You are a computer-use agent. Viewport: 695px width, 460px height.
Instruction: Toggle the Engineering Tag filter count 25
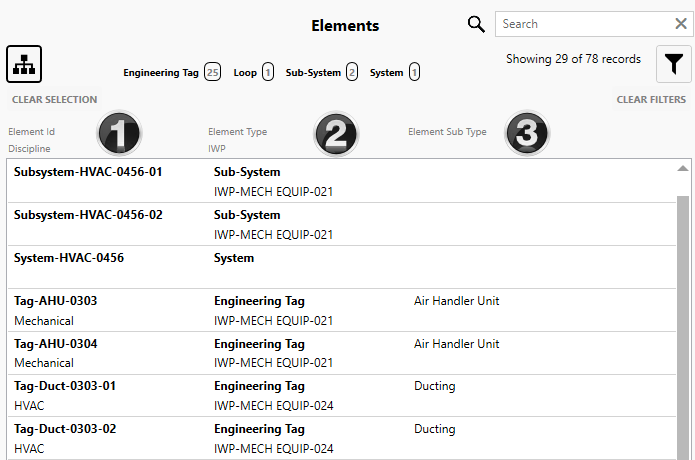212,72
